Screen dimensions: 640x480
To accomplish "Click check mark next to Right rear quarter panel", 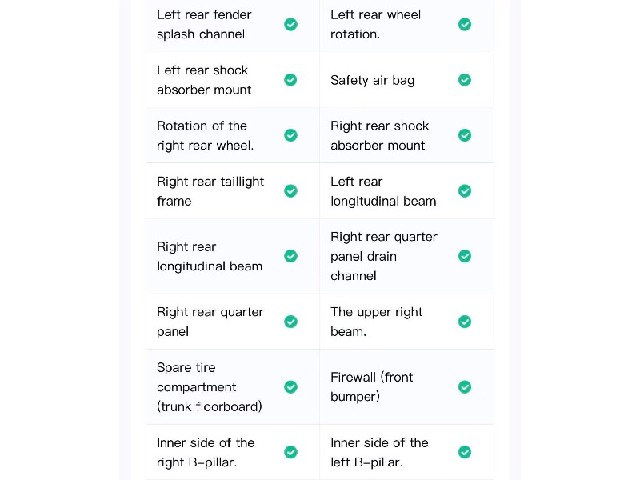I will 291,321.
